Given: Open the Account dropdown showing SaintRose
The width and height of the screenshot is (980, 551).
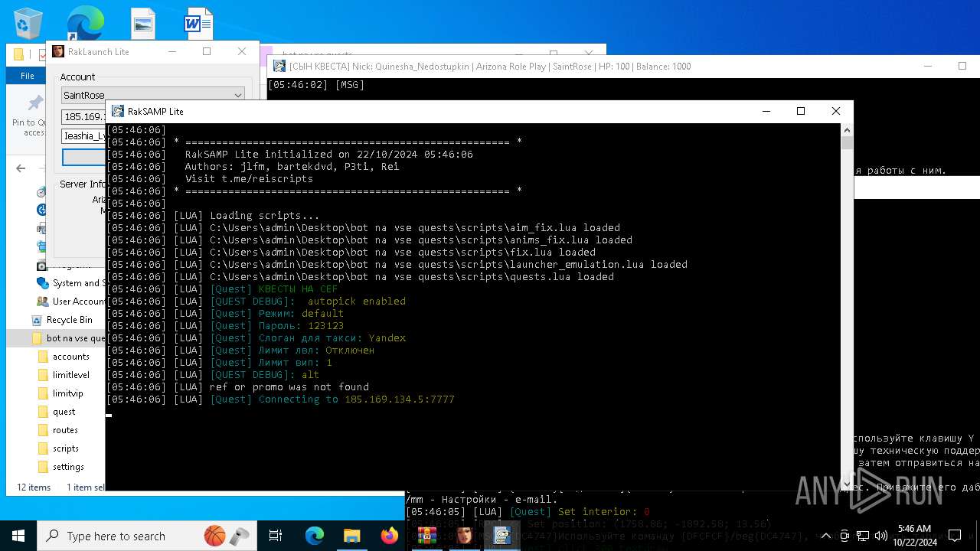Looking at the screenshot, I should click(153, 96).
